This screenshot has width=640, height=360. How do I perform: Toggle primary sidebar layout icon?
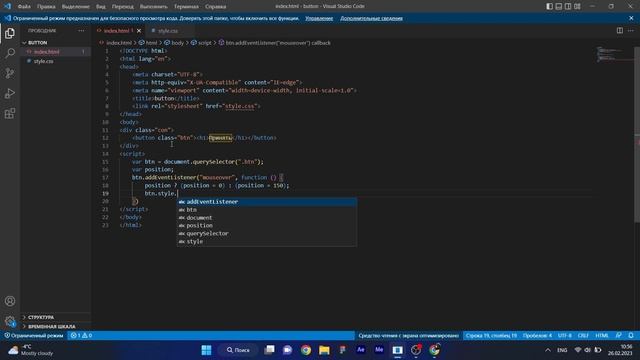coord(550,6)
